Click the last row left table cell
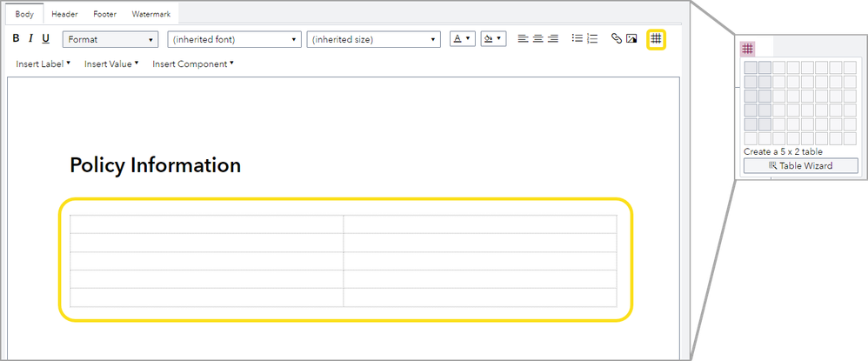868x361 pixels. point(206,297)
